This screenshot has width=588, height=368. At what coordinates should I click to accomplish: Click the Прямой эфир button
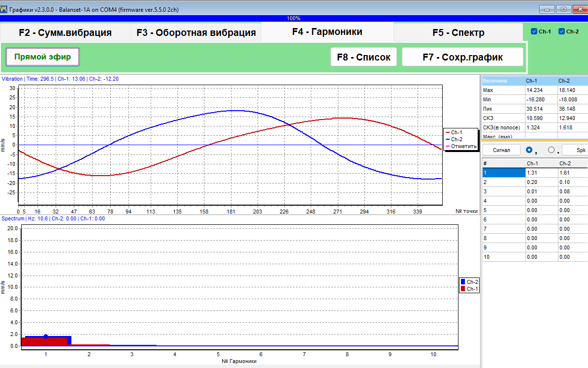pos(42,57)
